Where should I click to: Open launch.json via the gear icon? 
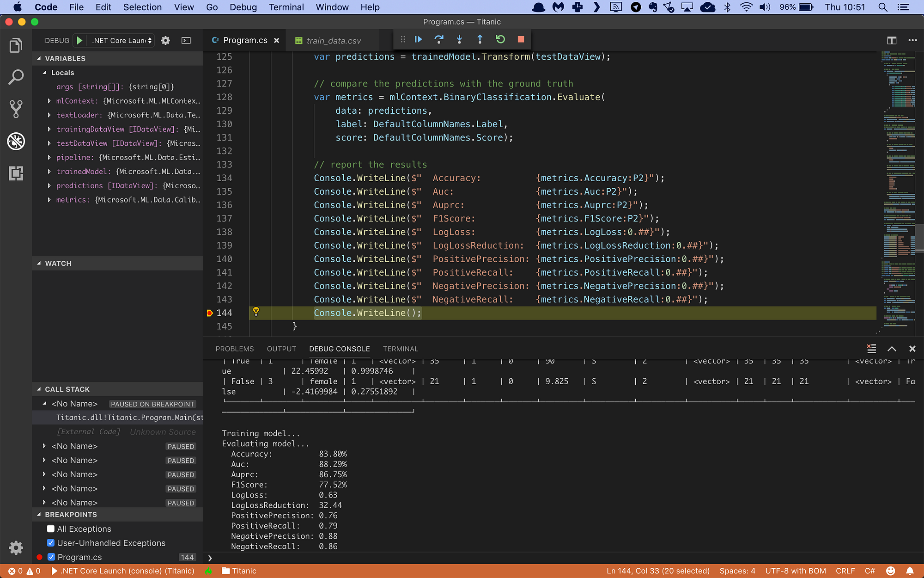[x=165, y=41]
